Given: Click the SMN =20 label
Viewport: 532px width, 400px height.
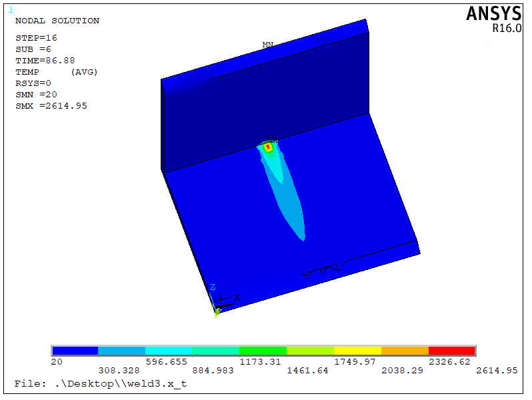Looking at the screenshot, I should click(x=36, y=94).
